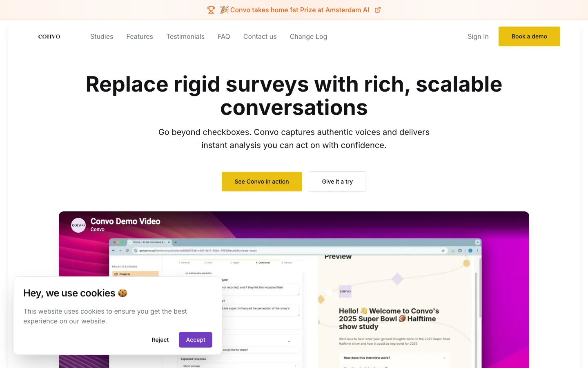Accept cookies in the banner
The height and width of the screenshot is (368, 588).
(x=196, y=340)
